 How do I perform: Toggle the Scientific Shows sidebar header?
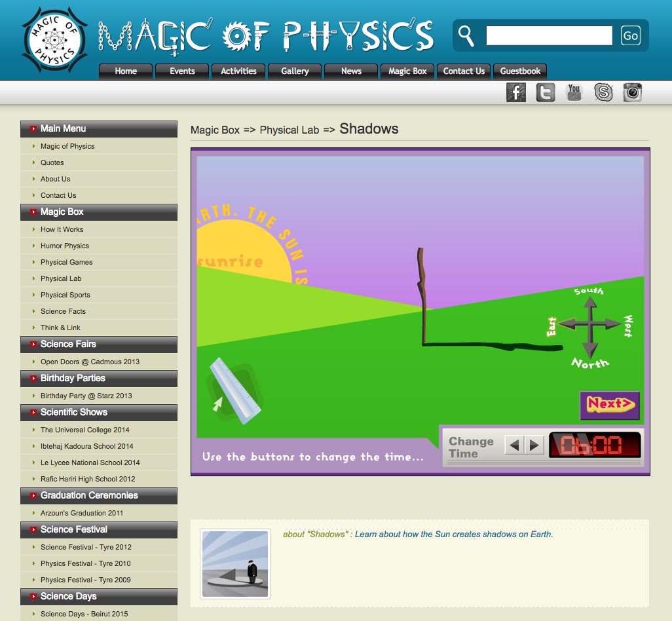pos(99,413)
